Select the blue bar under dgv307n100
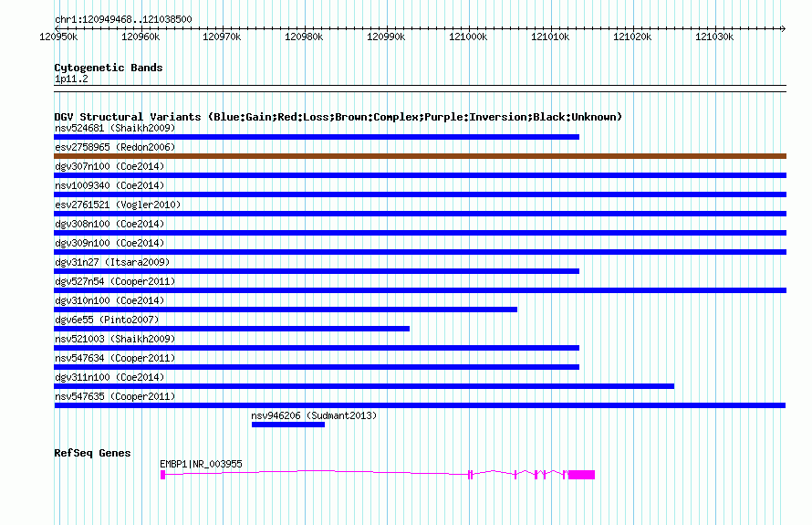Image resolution: width=812 pixels, height=525 pixels. 420,175
